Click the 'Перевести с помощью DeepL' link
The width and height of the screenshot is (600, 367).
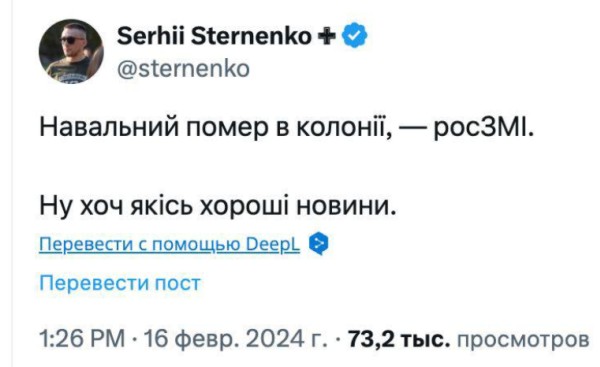tap(170, 244)
